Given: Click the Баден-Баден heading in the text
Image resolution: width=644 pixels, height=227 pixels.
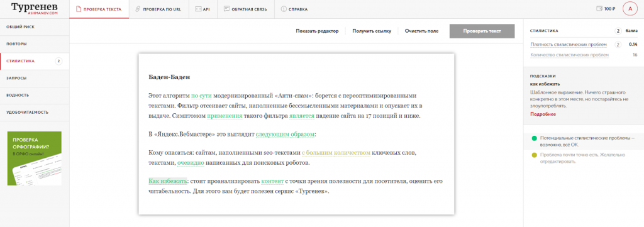Looking at the screenshot, I should coord(169,77).
